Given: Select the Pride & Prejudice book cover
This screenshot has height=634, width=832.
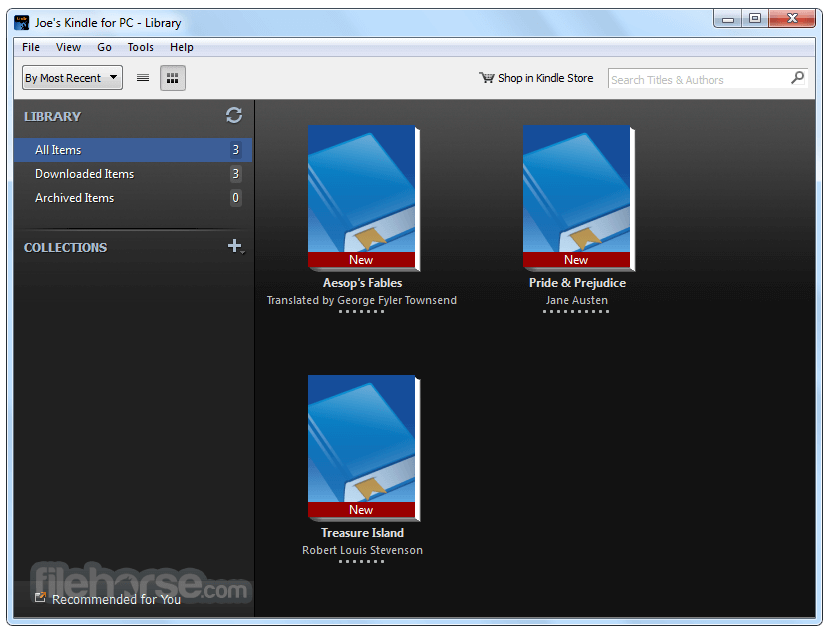Looking at the screenshot, I should click(579, 197).
